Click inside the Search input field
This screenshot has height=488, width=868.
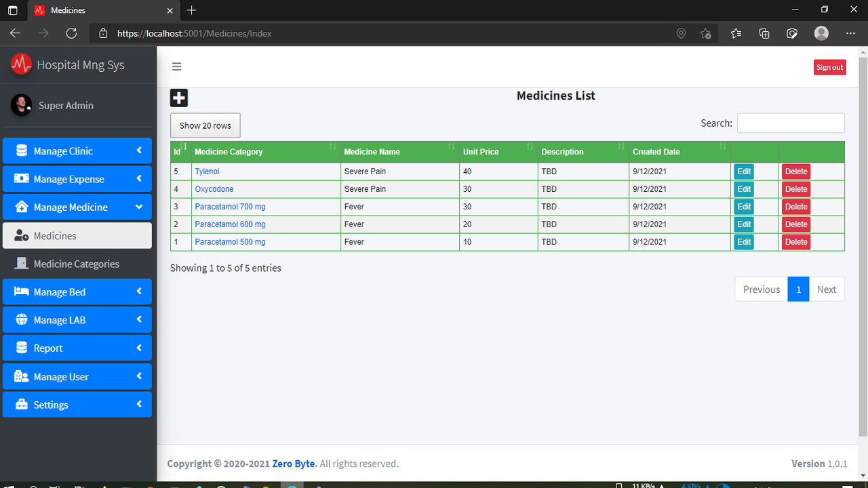(791, 123)
